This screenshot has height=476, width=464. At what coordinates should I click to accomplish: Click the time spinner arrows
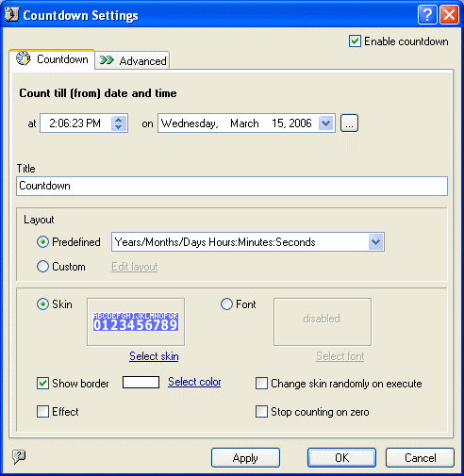click(x=119, y=123)
